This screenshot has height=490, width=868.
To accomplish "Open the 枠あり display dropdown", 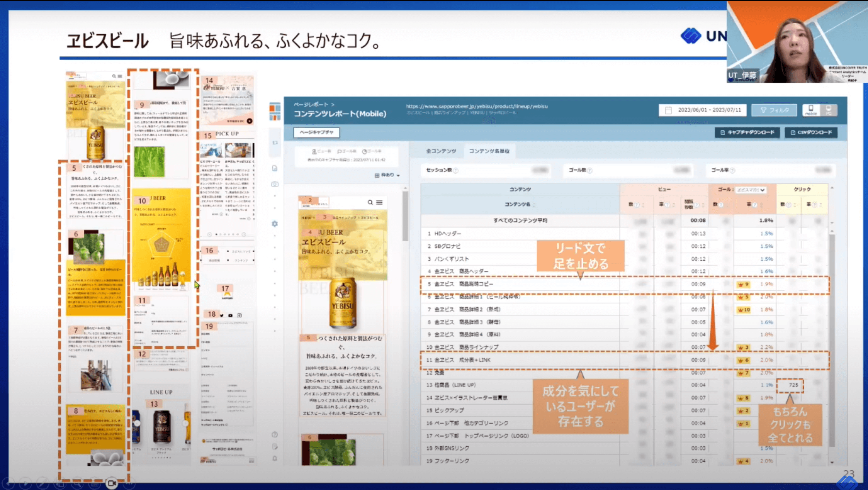I will click(387, 175).
